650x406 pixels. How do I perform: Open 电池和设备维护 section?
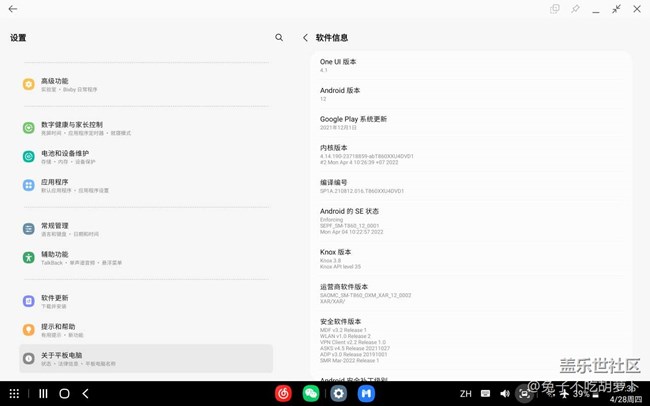coord(64,157)
